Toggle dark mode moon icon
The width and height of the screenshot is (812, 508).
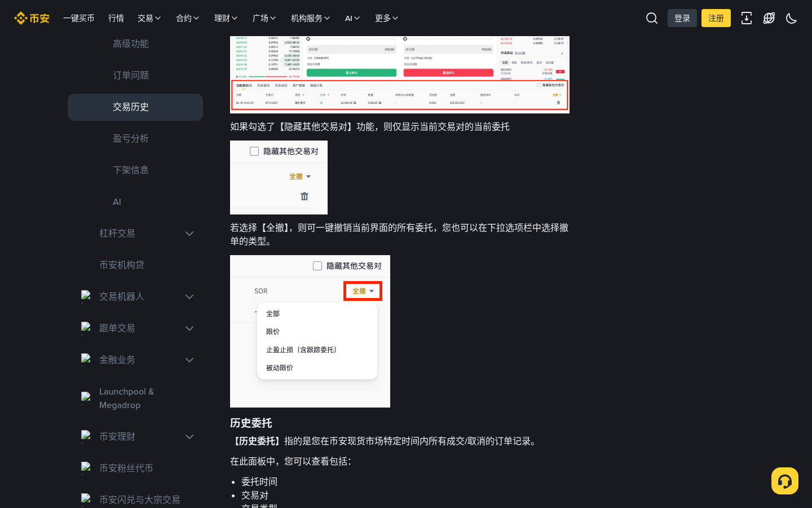point(792,18)
